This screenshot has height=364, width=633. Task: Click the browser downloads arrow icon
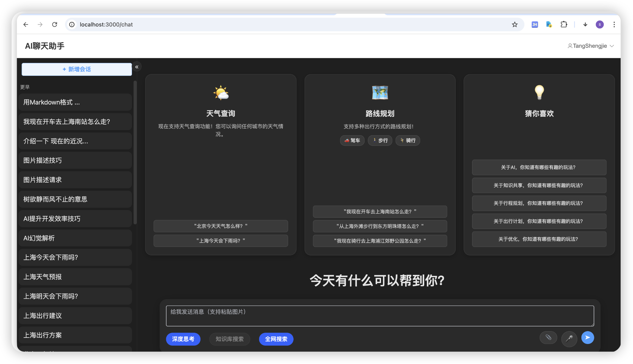point(585,25)
